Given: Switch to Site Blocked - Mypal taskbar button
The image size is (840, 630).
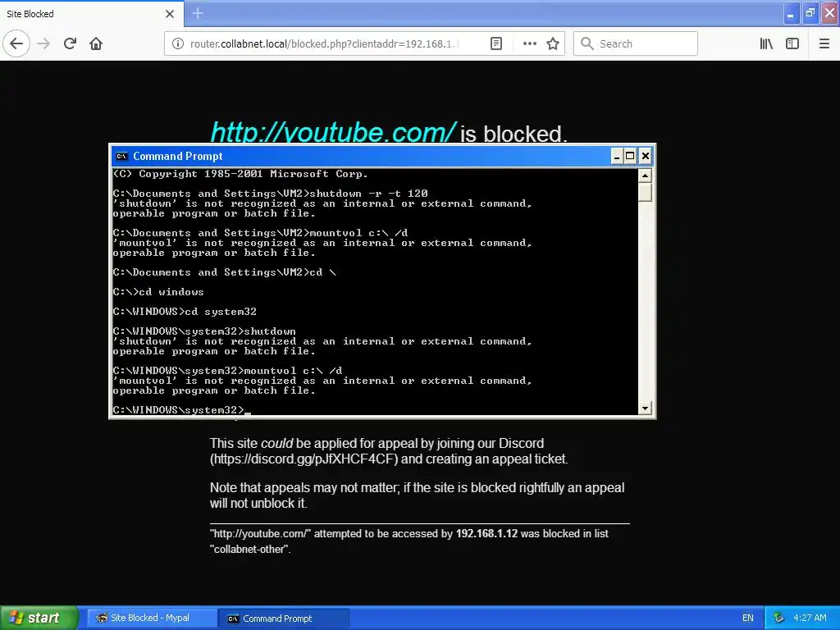Looking at the screenshot, I should point(150,619).
